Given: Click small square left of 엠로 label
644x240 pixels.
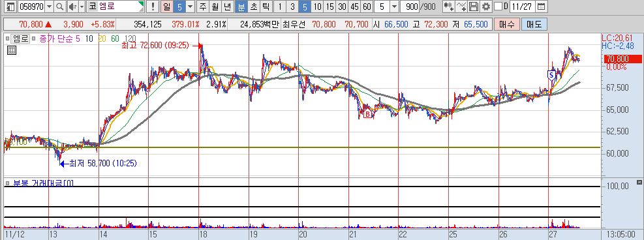Looking at the screenshot, I should click(7, 39).
